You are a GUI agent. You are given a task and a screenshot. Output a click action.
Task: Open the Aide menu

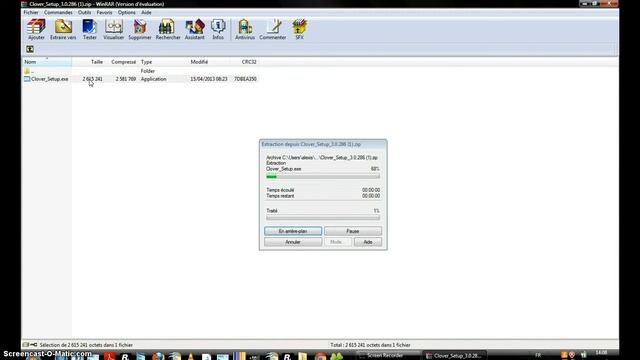point(146,13)
